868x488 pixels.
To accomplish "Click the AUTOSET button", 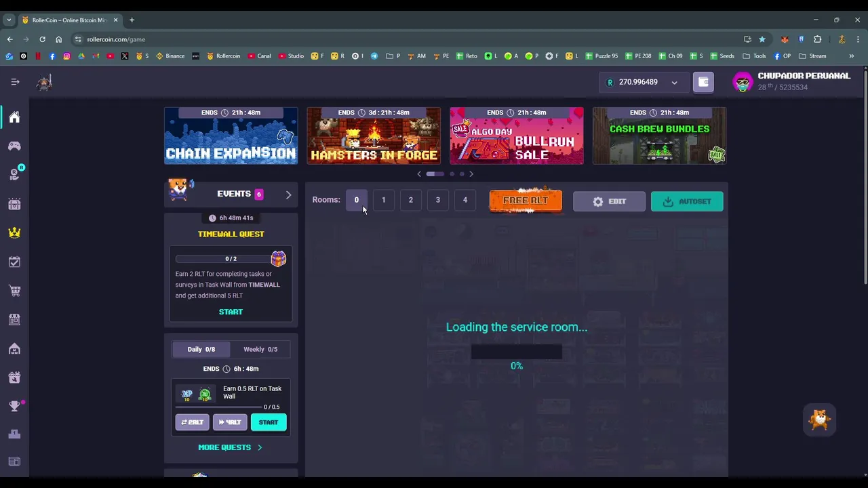I will coord(687,201).
